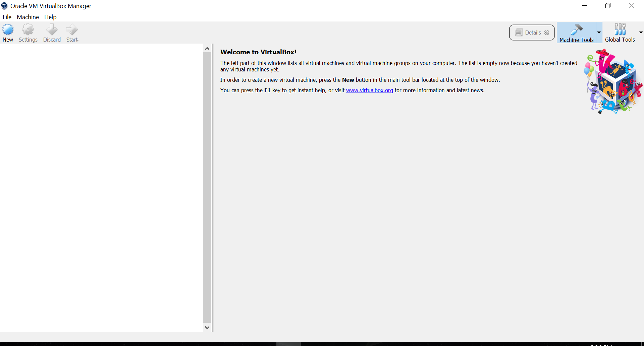Expand the Machine Tools dropdown arrow
Viewport: 644px width, 346px height.
[x=599, y=33]
